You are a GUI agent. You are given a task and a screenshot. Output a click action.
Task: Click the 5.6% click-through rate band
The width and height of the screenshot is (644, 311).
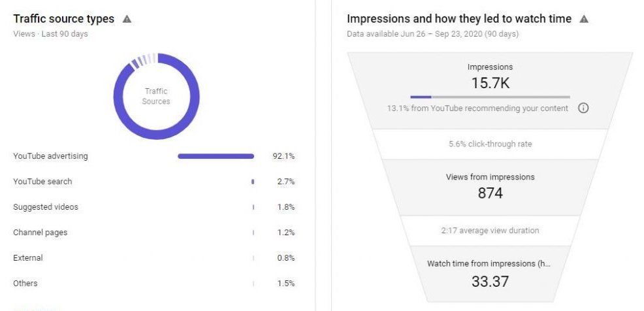pyautogui.click(x=490, y=144)
